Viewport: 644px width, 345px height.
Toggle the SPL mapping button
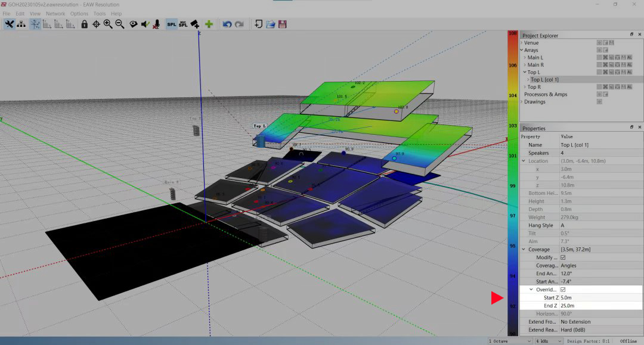click(171, 24)
